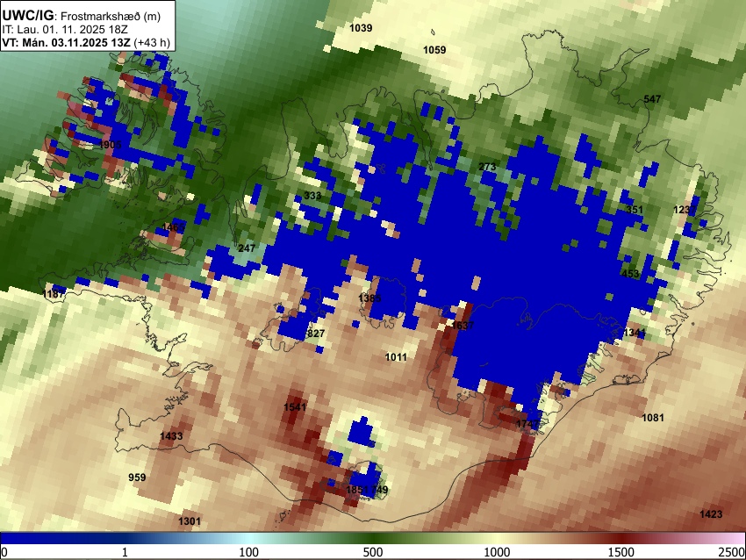The width and height of the screenshot is (746, 560).
Task: Click the 827 value on the map
Action: pos(316,333)
